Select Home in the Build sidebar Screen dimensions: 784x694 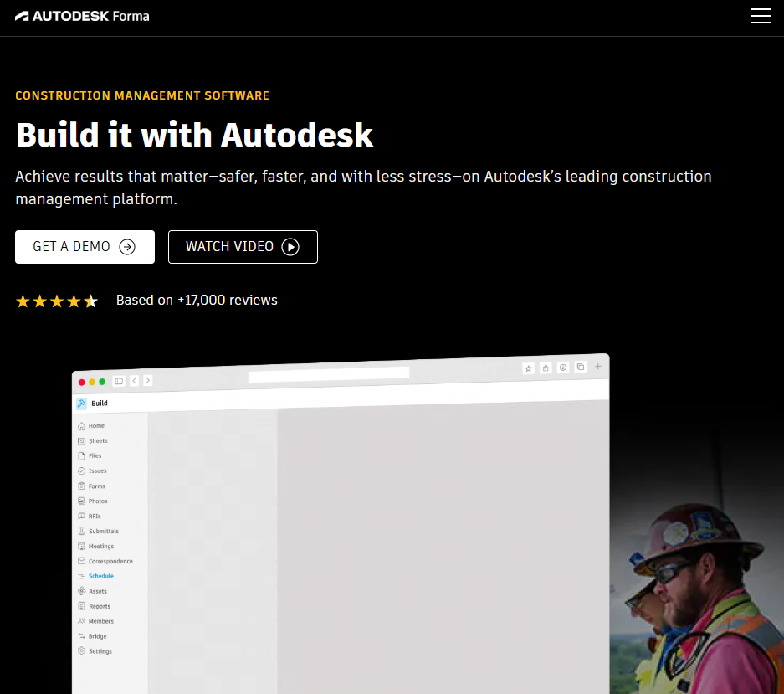click(x=91, y=426)
